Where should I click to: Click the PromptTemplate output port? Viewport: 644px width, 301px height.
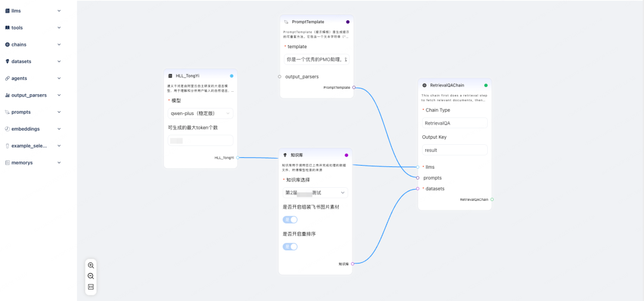coord(354,88)
